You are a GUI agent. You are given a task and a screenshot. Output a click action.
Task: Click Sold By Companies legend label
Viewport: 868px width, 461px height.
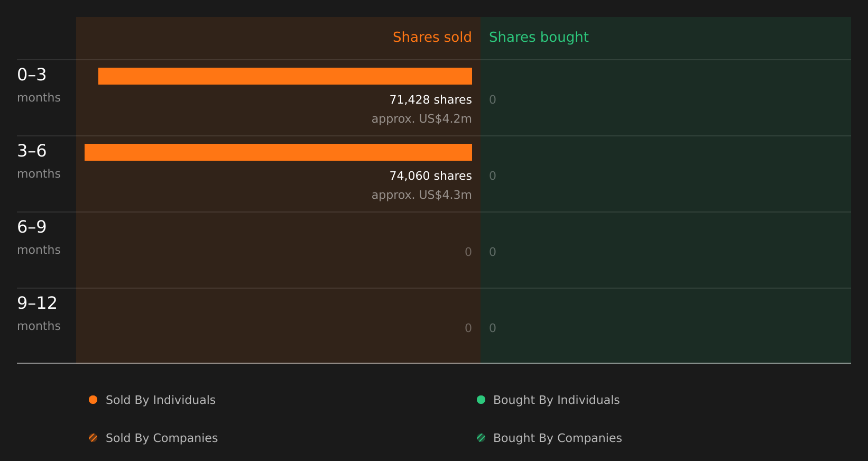pyautogui.click(x=162, y=438)
